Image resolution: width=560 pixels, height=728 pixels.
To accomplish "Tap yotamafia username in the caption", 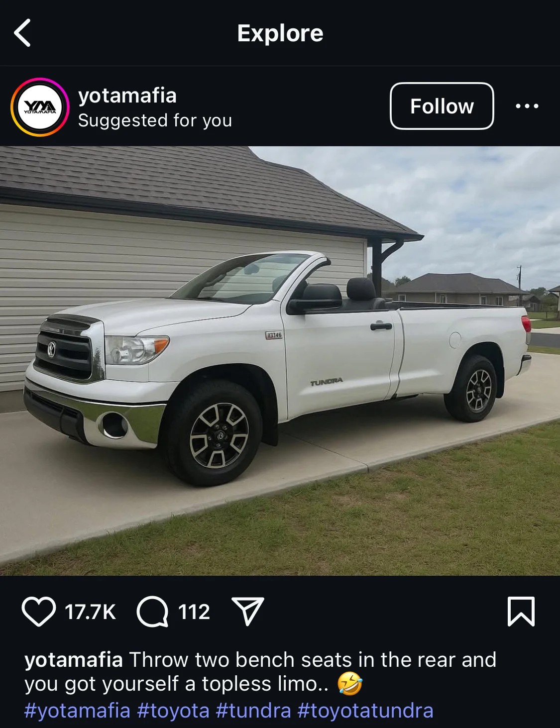I will (74, 660).
